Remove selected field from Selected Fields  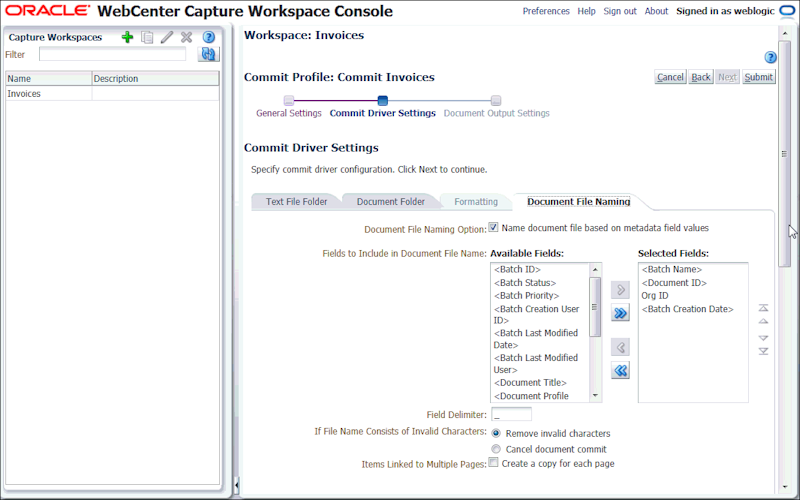tap(620, 347)
